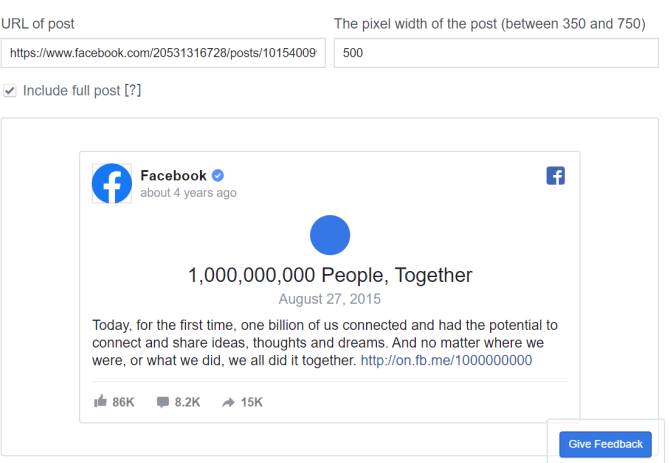Image resolution: width=670 pixels, height=463 pixels.
Task: Open the Facebook page name link
Action: click(173, 176)
